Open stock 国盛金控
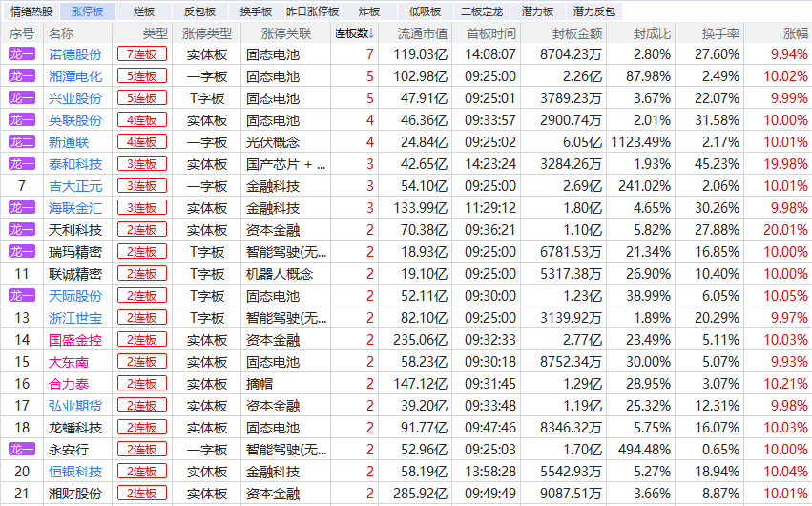This screenshot has width=812, height=506. pos(75,340)
